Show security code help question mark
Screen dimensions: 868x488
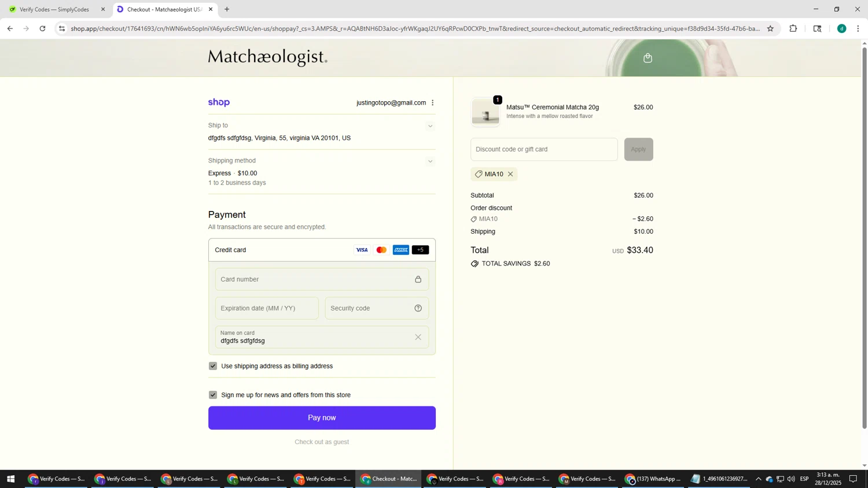pos(418,308)
